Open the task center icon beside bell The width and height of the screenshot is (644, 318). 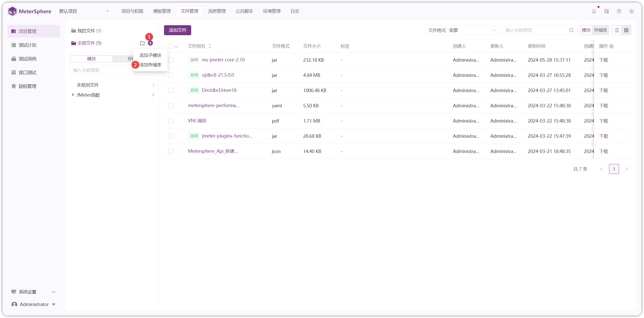[x=606, y=11]
